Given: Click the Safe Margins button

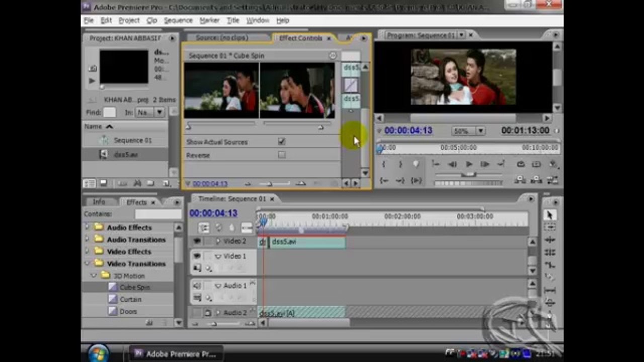Looking at the screenshot, I should [536, 164].
